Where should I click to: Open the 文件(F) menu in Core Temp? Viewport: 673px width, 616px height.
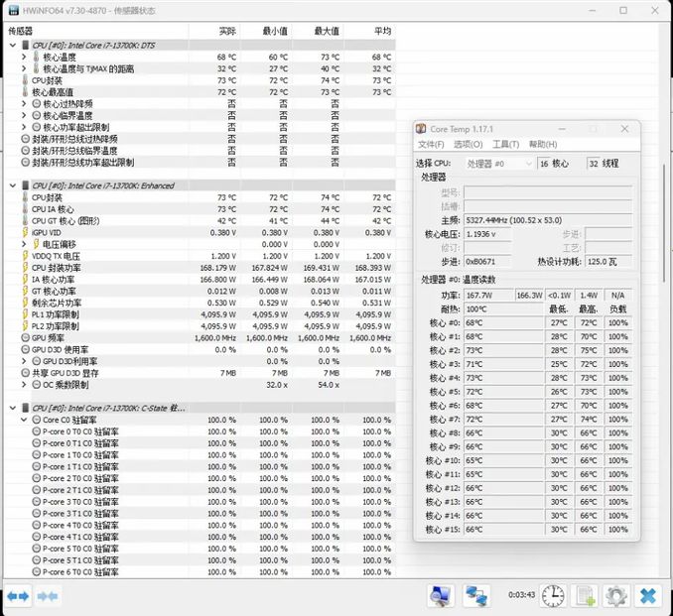[430, 145]
